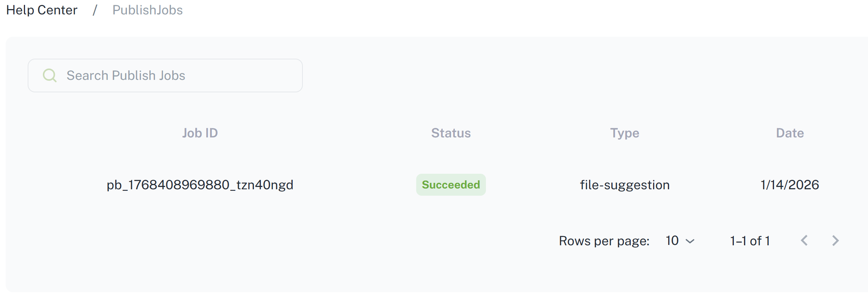Sort by the Status column header
The image size is (868, 307).
click(x=451, y=133)
